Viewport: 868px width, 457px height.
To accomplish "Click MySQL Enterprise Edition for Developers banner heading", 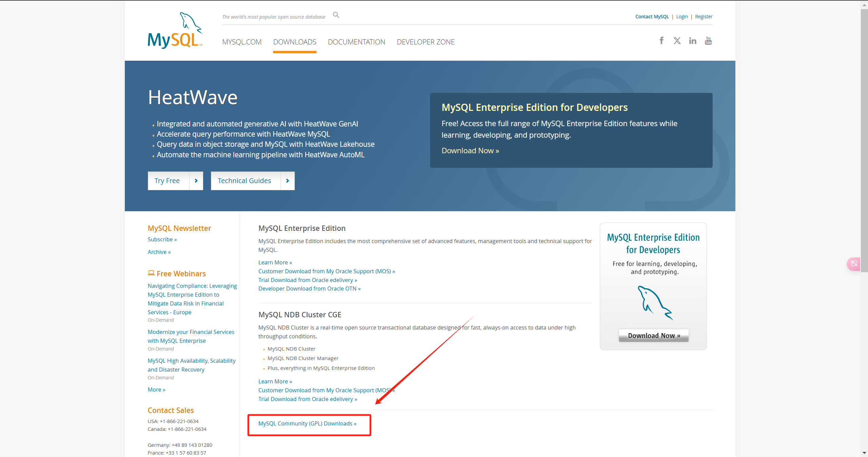I will 535,107.
